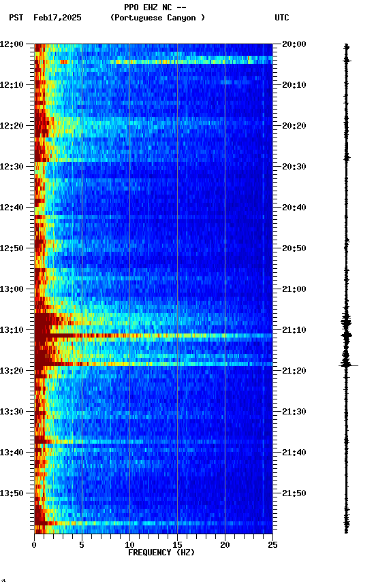Click the 12:50 PST time label

tap(12, 248)
